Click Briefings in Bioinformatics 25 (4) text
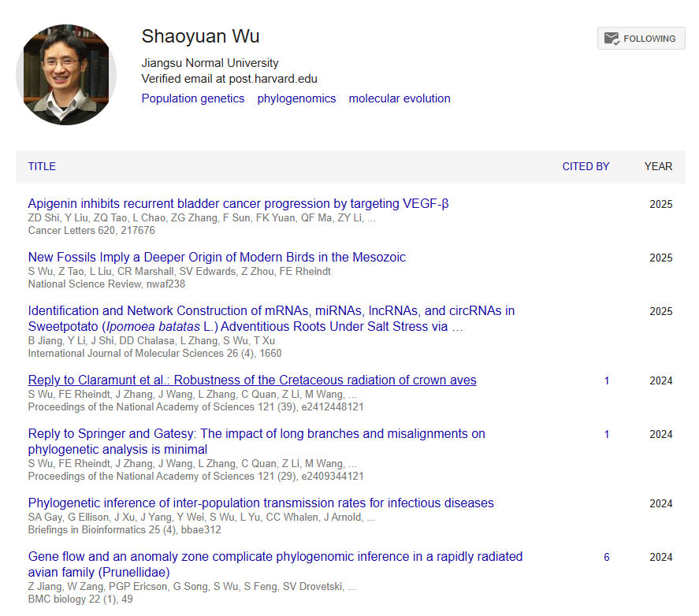The width and height of the screenshot is (699, 616). (x=125, y=529)
